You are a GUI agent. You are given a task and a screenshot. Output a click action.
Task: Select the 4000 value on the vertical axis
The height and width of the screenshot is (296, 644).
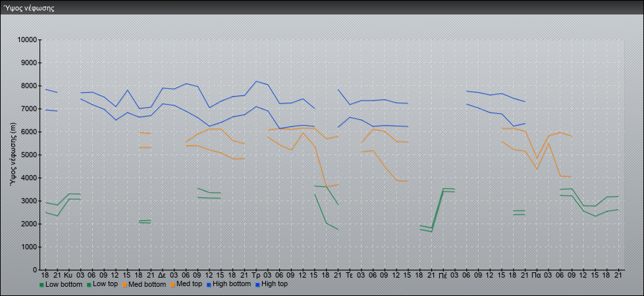[x=29, y=178]
